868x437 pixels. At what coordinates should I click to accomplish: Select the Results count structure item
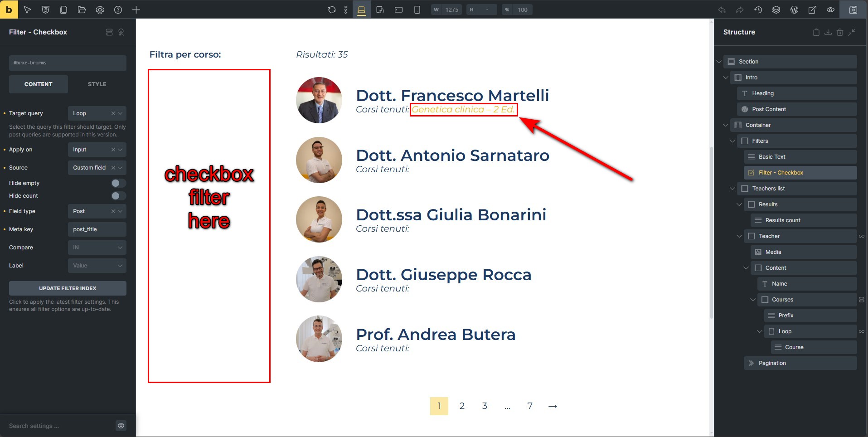pos(804,220)
